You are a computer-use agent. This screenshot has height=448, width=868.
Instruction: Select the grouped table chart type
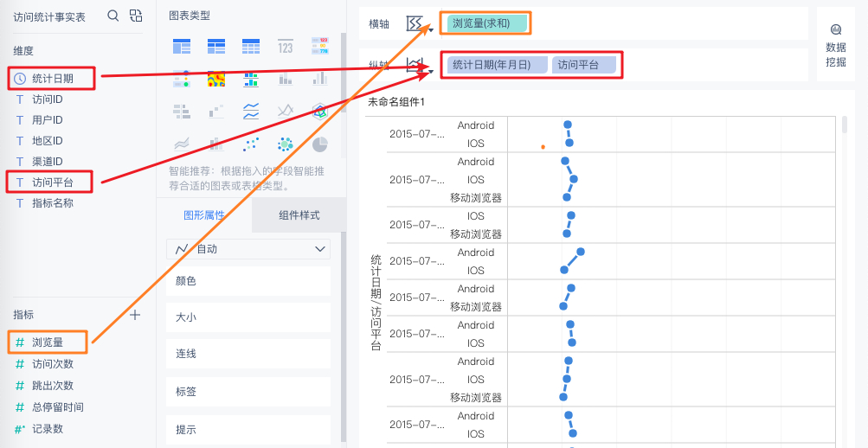coord(182,47)
